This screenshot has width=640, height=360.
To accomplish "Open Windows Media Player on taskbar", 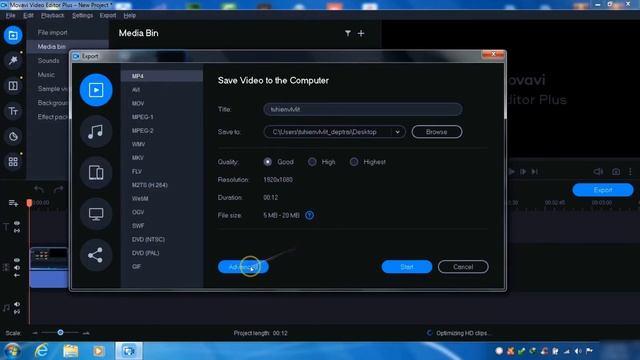I will (x=98, y=351).
